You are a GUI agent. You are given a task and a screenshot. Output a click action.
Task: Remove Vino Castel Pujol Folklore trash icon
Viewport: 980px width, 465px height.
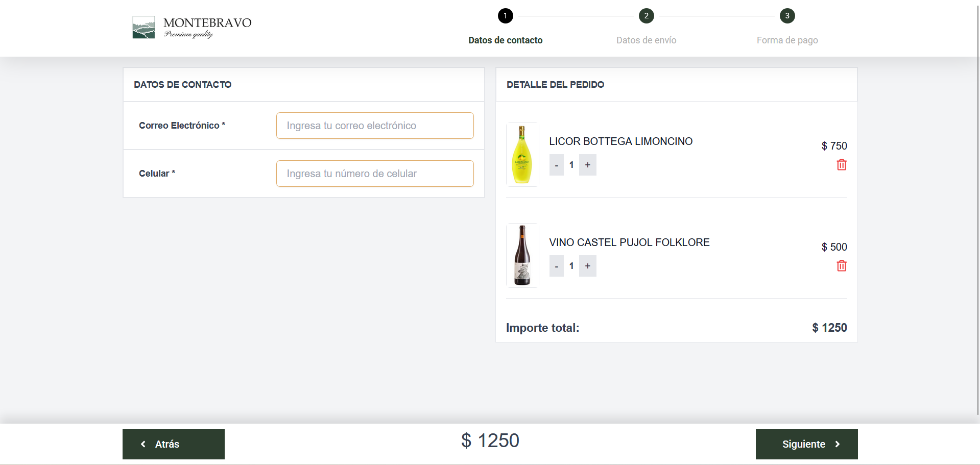(842, 266)
